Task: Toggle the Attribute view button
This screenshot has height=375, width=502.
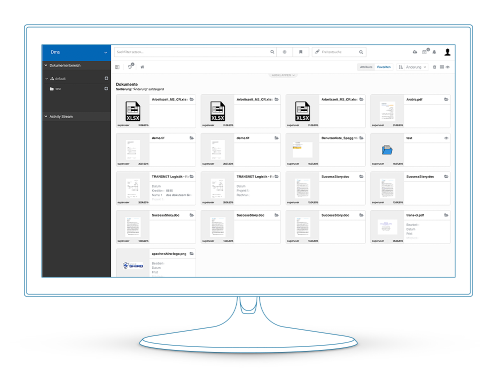Action: pyautogui.click(x=366, y=67)
